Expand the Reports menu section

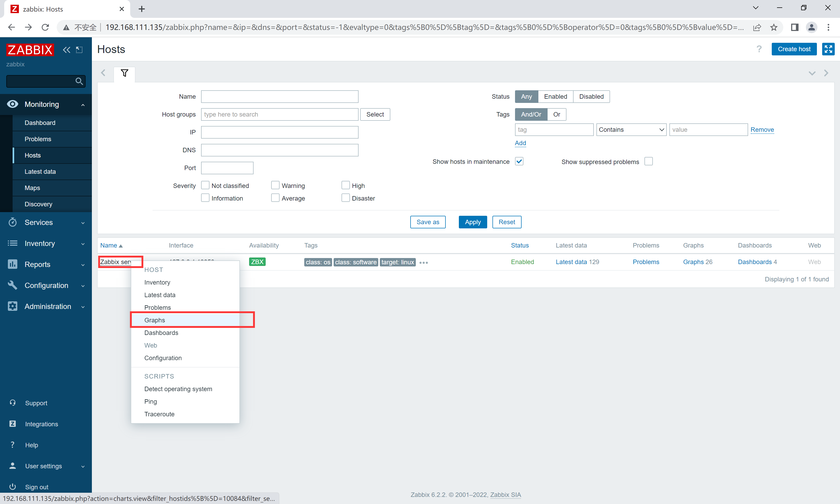(x=83, y=265)
